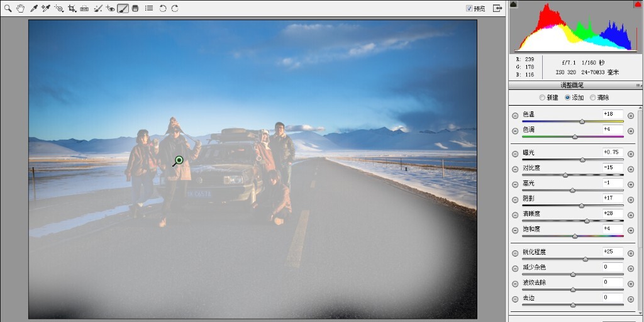Click the 锐化程度 value field showing +25
This screenshot has height=322, width=644.
pos(613,252)
